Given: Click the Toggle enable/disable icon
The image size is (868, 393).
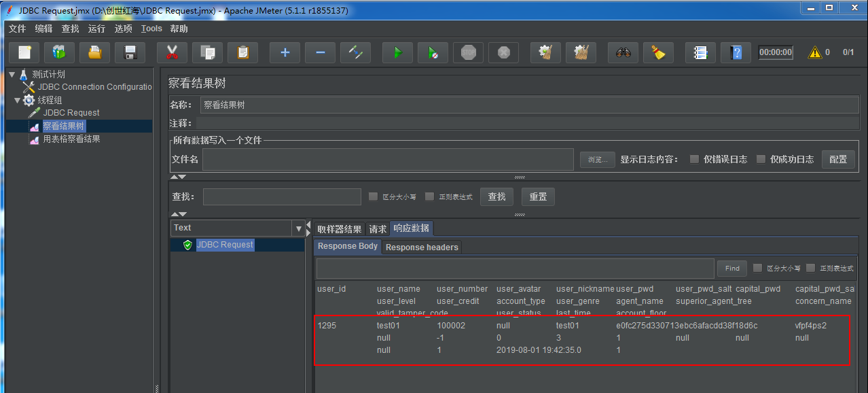Looking at the screenshot, I should tap(355, 52).
